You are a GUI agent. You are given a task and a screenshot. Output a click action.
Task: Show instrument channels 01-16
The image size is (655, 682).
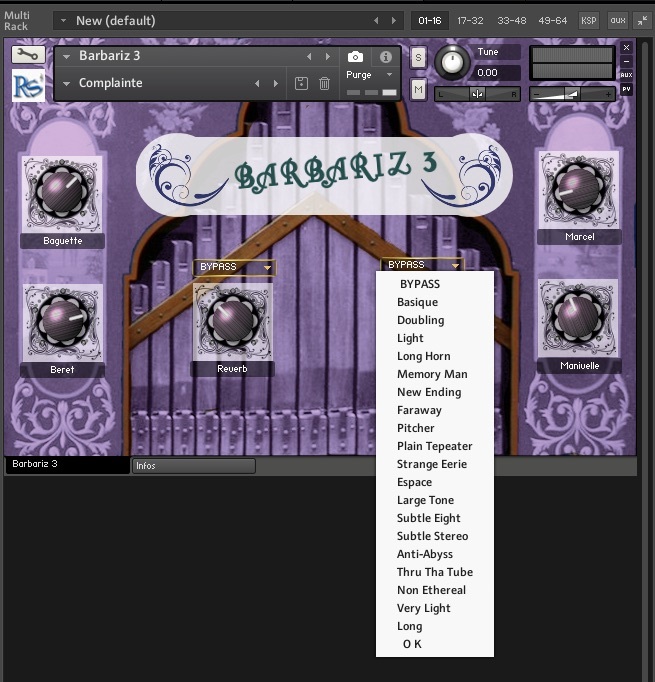pos(430,20)
